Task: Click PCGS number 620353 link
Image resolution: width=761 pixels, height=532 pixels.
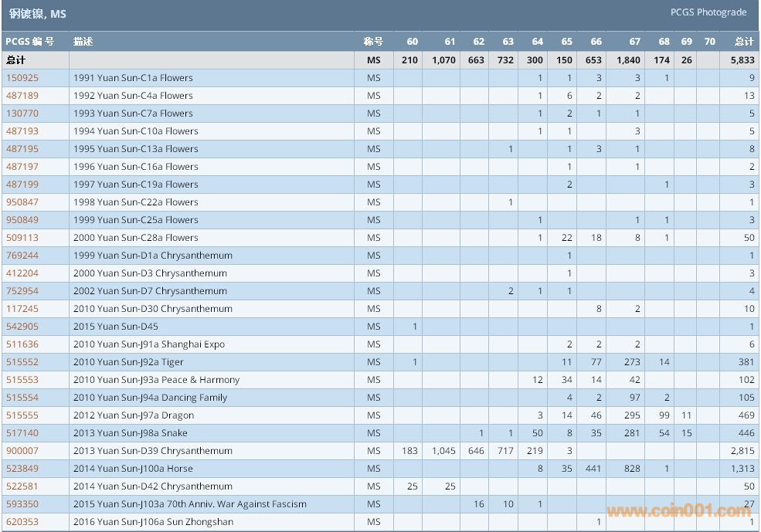Action: 22,522
